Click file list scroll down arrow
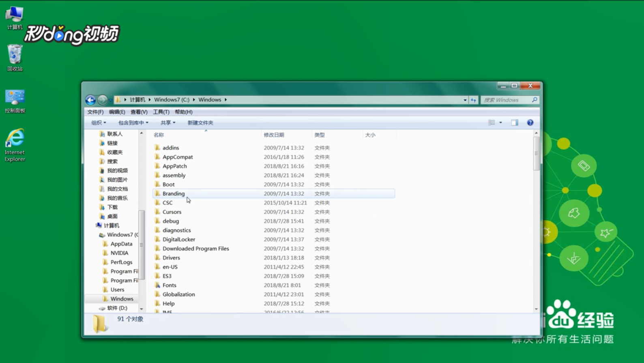Screen dimensions: 644x363 click(x=536, y=309)
